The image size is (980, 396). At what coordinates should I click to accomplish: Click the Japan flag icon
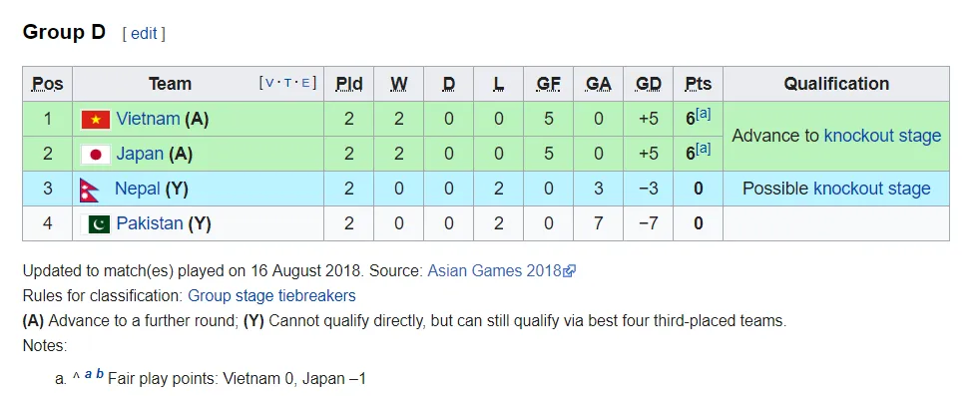point(96,154)
